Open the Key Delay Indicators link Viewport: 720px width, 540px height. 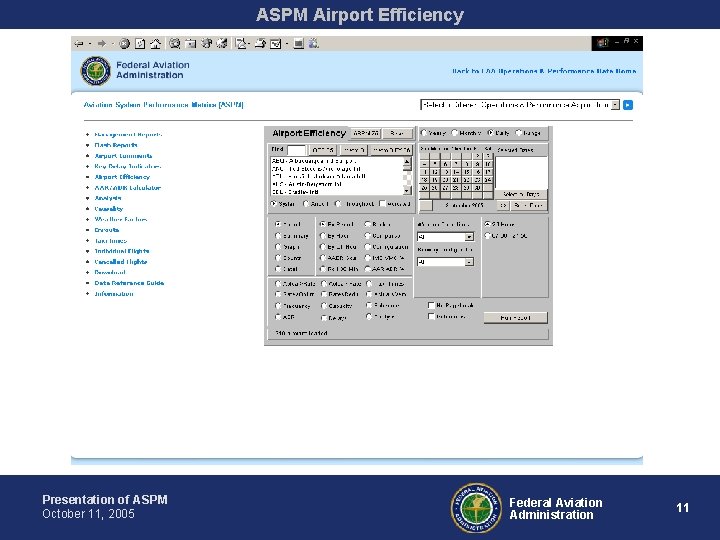click(128, 166)
